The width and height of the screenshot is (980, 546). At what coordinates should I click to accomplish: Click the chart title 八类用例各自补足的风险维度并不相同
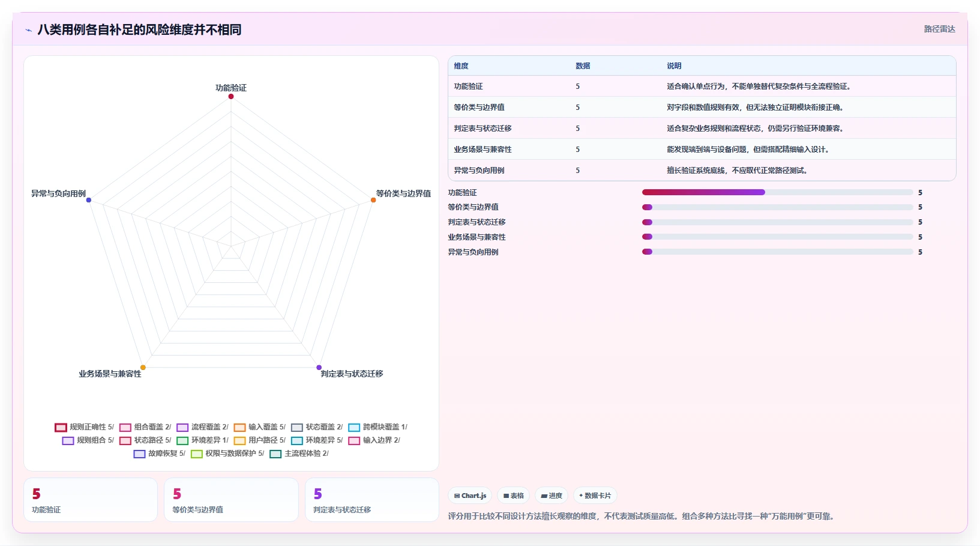pos(139,29)
